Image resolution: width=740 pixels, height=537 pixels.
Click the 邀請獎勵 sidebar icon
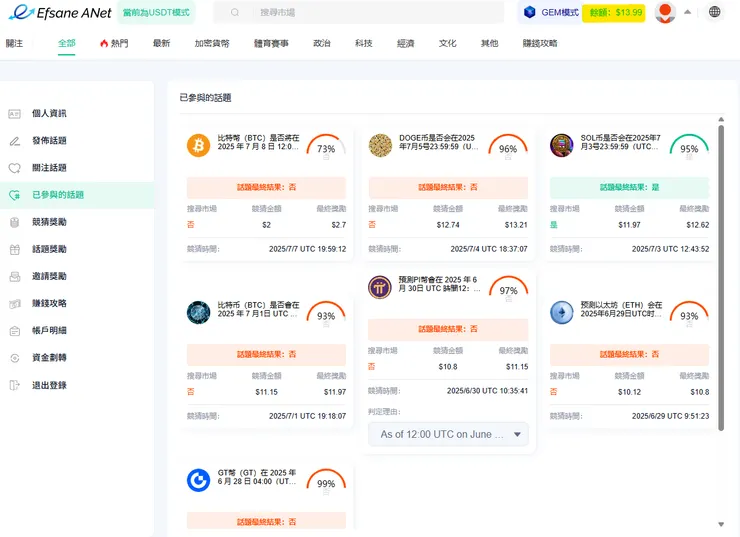pos(15,276)
